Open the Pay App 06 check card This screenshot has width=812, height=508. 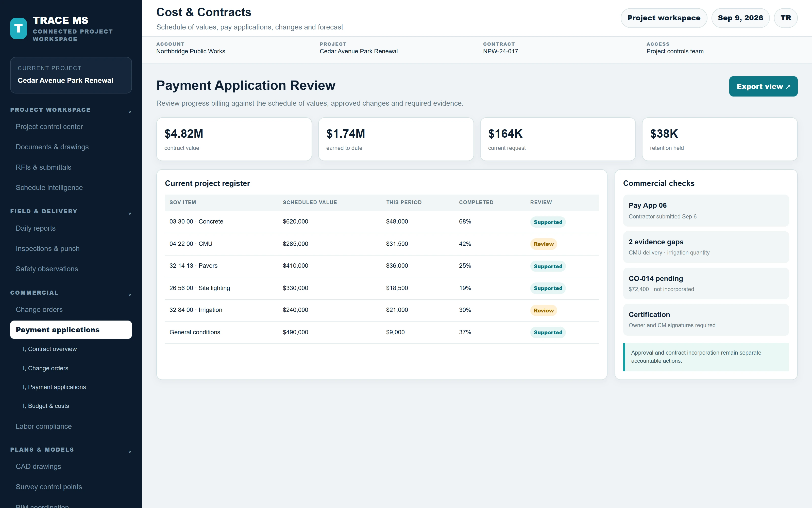(x=706, y=211)
